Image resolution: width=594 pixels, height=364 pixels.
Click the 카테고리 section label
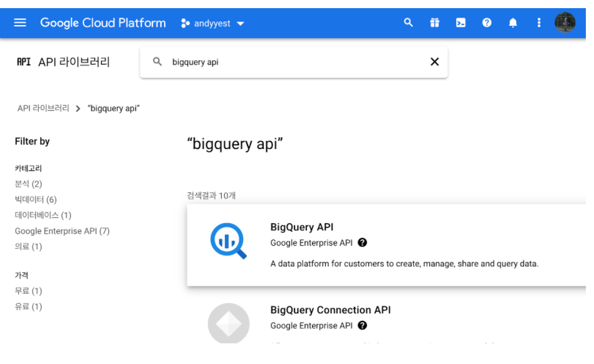pos(28,168)
